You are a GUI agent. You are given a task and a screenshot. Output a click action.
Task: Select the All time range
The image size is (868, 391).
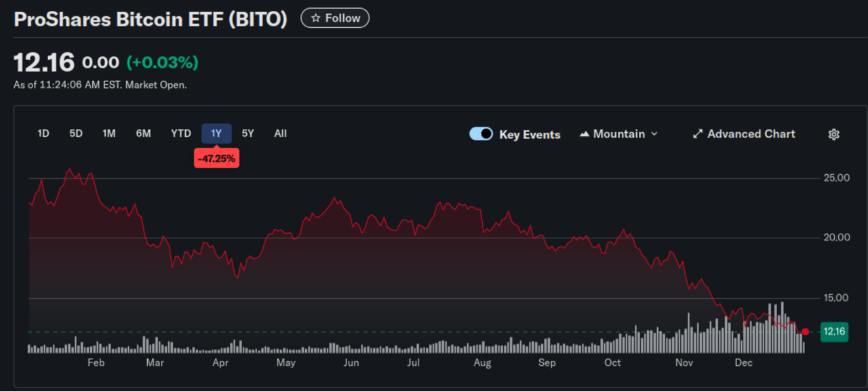click(281, 133)
